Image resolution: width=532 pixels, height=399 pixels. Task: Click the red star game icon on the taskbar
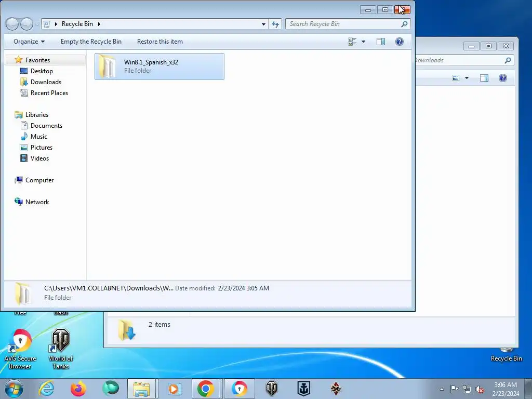pos(336,389)
